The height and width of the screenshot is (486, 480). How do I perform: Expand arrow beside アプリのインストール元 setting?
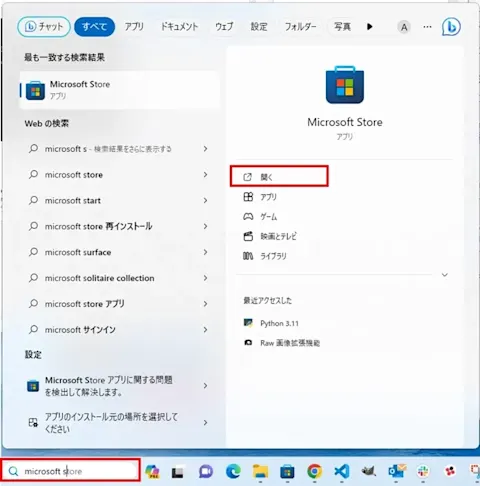tap(205, 423)
